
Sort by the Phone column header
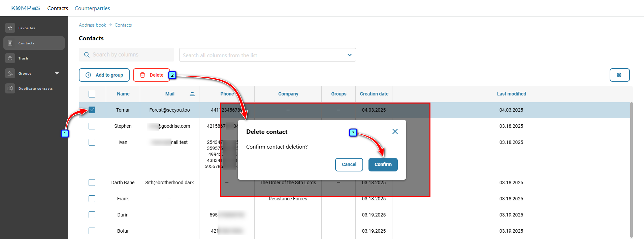(x=227, y=94)
